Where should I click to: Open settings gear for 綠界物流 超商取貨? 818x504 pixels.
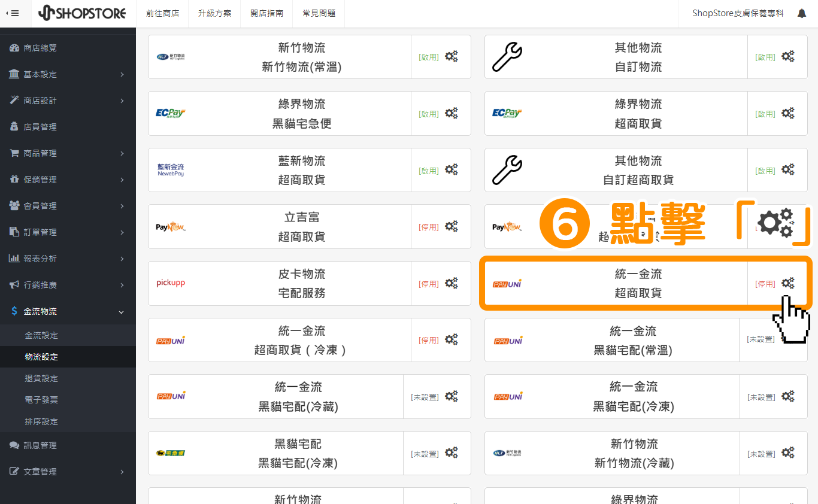point(788,113)
